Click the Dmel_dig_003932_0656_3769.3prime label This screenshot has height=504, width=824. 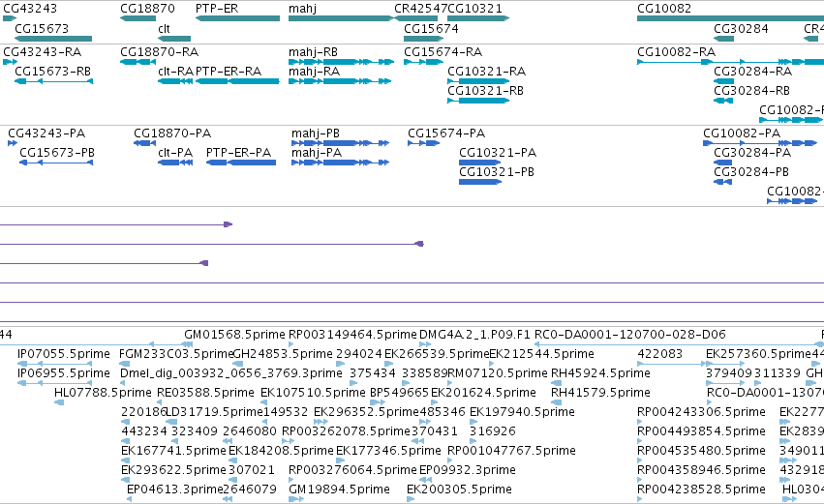pyautogui.click(x=231, y=373)
